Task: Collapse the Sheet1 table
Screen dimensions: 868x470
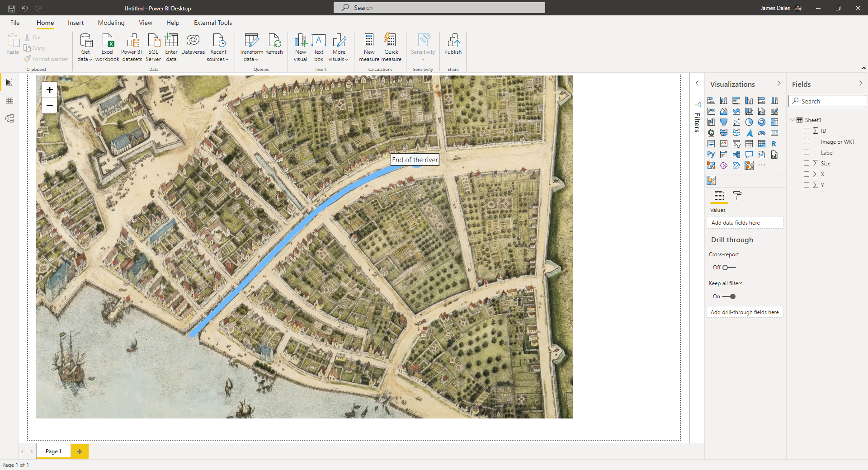Action: point(793,120)
